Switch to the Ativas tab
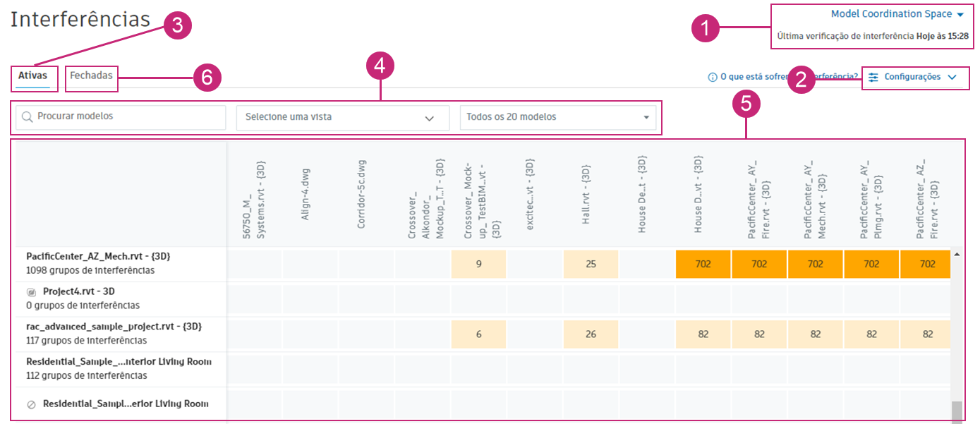The image size is (980, 424). pos(33,75)
